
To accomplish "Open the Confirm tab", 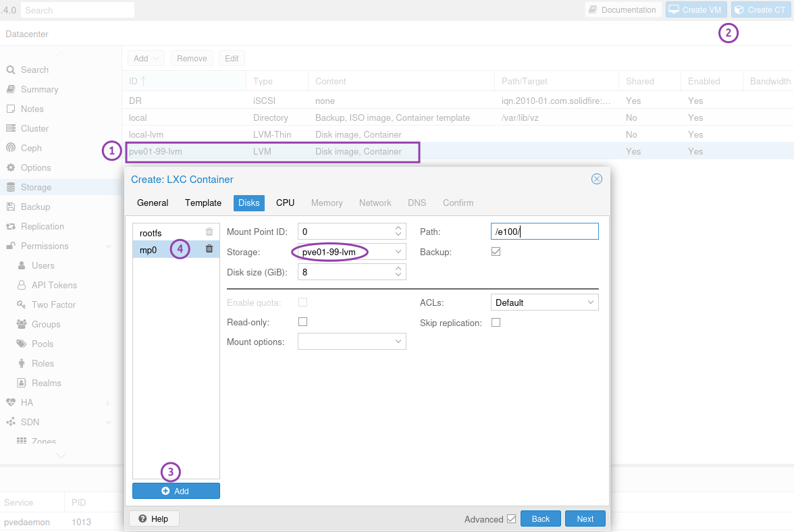I will tap(458, 203).
